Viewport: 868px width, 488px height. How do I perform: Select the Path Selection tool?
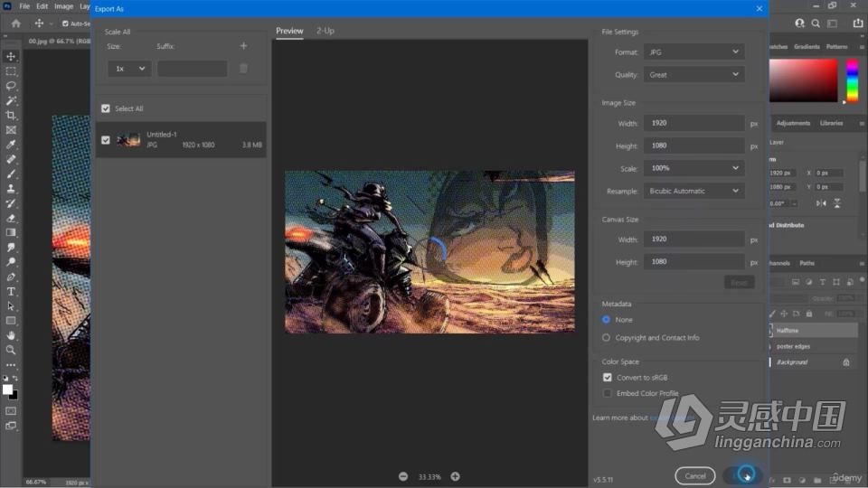(x=11, y=306)
